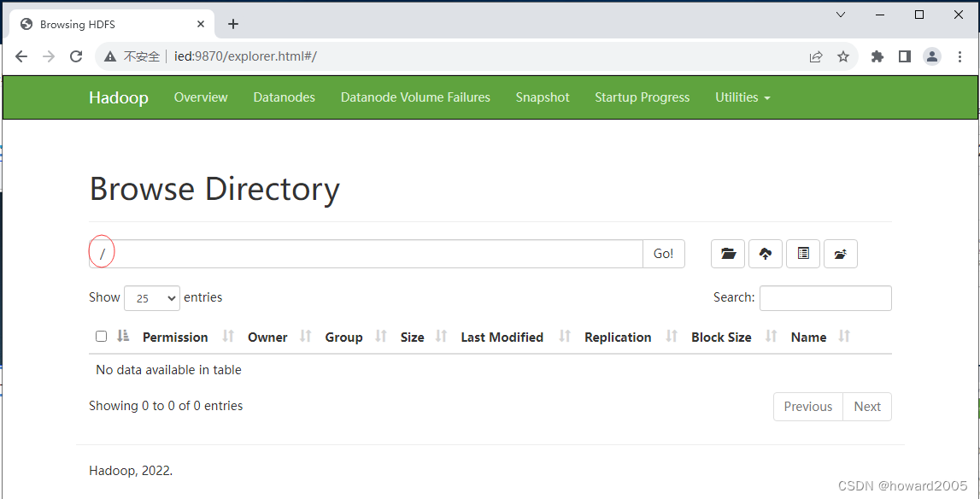This screenshot has height=499, width=980.
Task: Click the sort icon beside the select-all checkbox
Action: 123,336
